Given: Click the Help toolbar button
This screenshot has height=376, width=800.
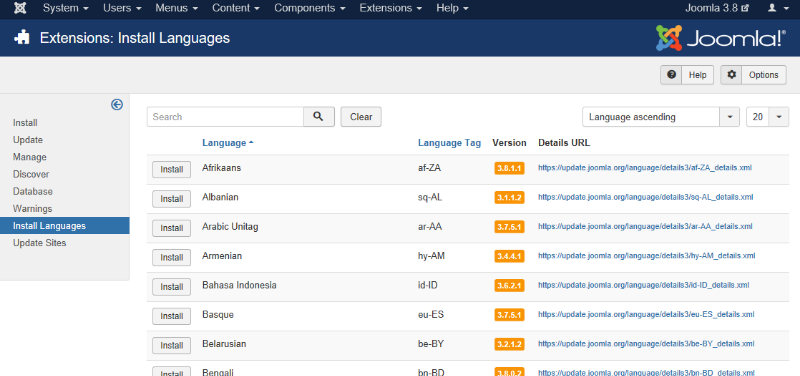Looking at the screenshot, I should click(x=687, y=75).
